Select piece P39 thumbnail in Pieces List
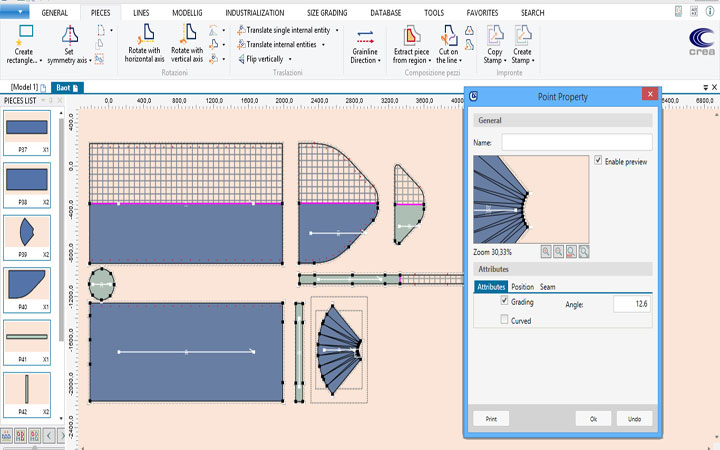Viewport: 720px width, 450px height. (x=26, y=231)
